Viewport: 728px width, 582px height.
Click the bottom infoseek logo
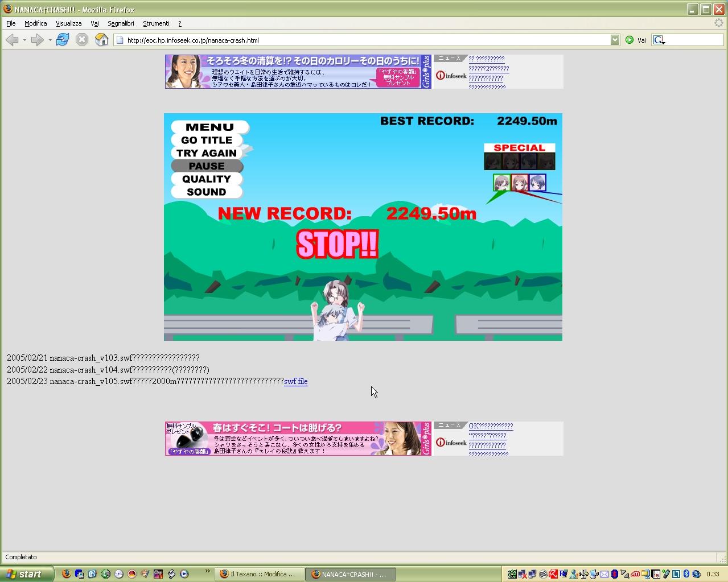(x=451, y=443)
